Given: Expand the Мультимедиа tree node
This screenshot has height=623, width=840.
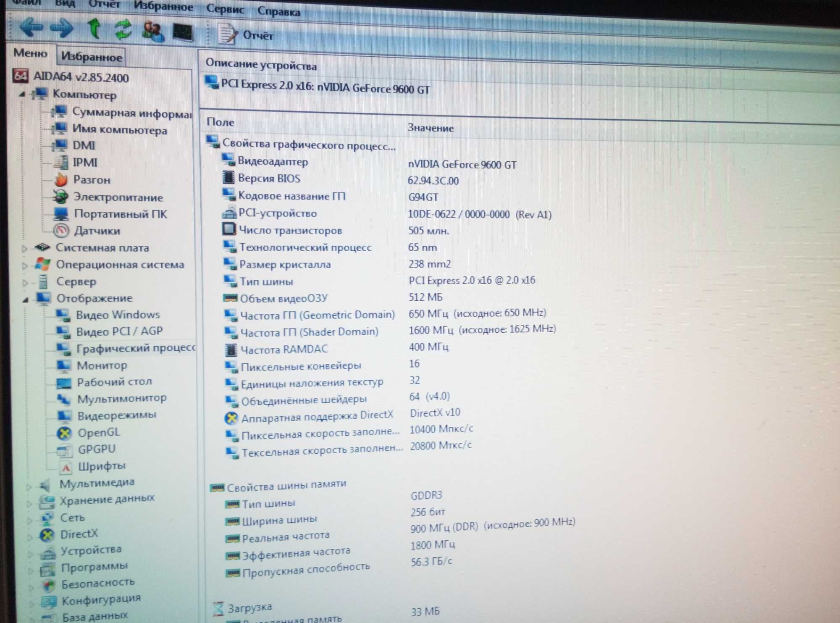Looking at the screenshot, I should [x=29, y=487].
